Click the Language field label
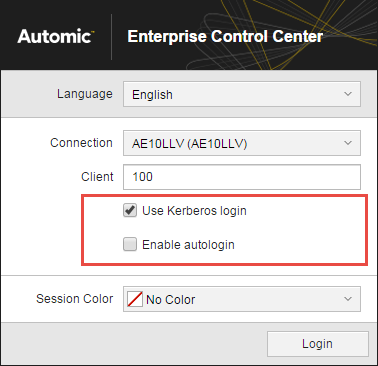The height and width of the screenshot is (366, 378). 85,94
